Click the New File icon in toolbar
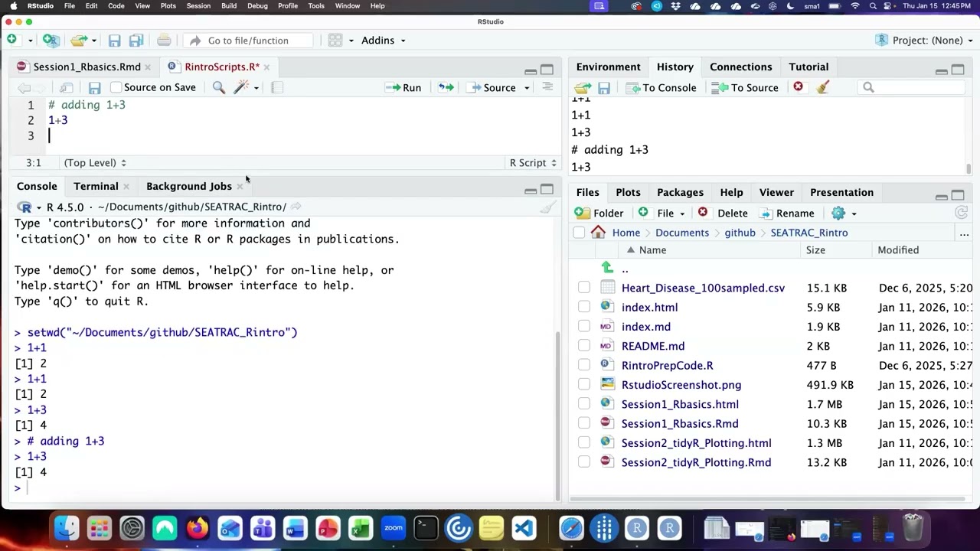This screenshot has width=980, height=551. tap(11, 40)
